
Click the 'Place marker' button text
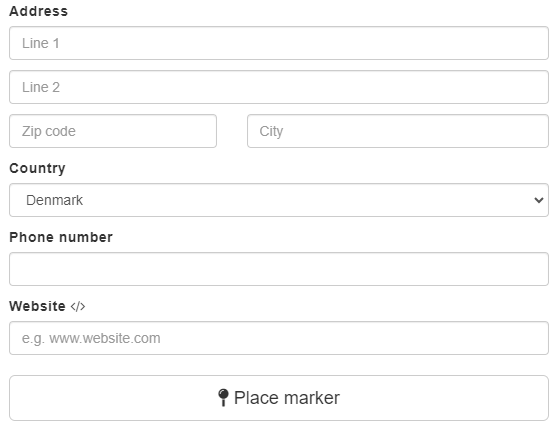pyautogui.click(x=287, y=398)
